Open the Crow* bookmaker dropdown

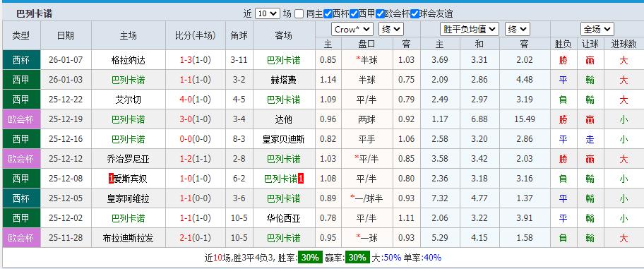(x=352, y=29)
